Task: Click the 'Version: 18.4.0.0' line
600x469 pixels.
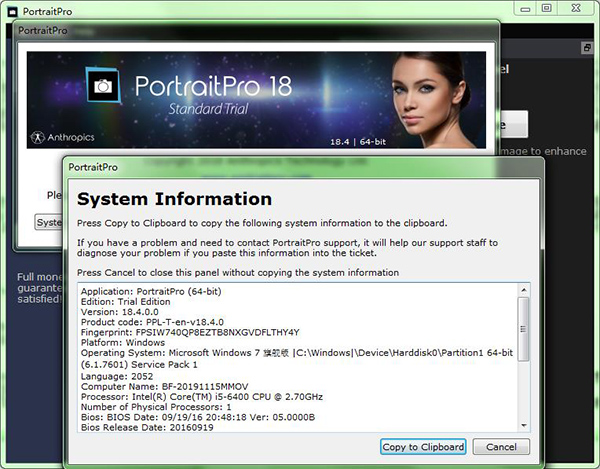Action: (x=120, y=312)
